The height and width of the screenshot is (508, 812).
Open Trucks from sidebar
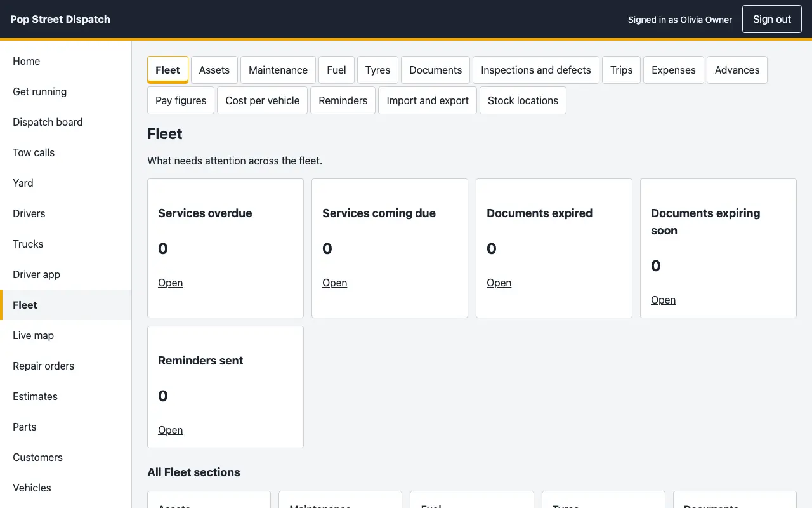[66, 244]
